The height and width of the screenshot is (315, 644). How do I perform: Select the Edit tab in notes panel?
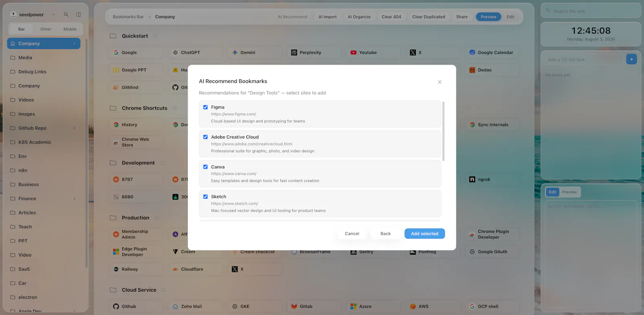coord(553,192)
